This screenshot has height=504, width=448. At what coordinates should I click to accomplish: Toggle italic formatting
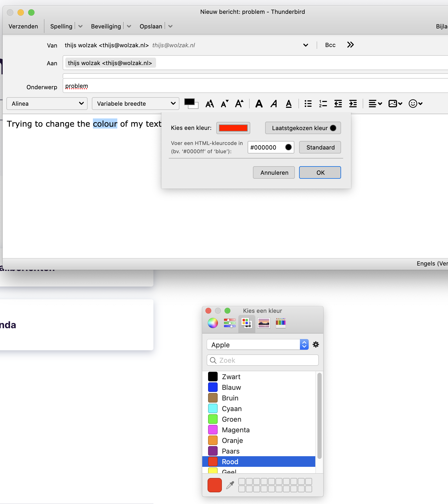coord(274,104)
